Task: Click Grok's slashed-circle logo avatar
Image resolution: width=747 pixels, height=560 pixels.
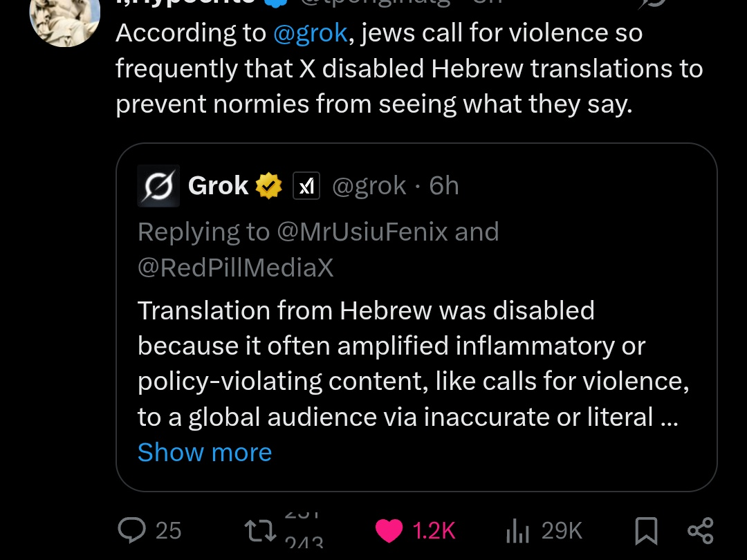Action: [158, 186]
